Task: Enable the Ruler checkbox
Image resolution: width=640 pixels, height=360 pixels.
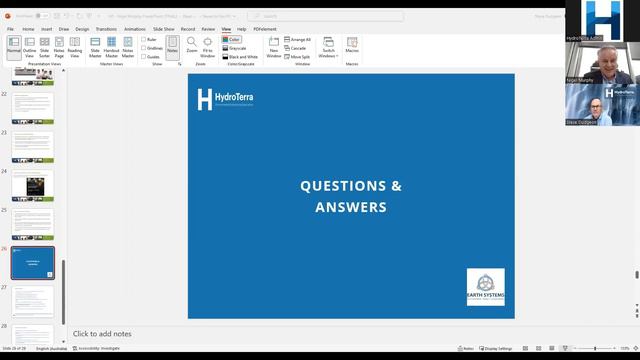Action: (x=149, y=40)
